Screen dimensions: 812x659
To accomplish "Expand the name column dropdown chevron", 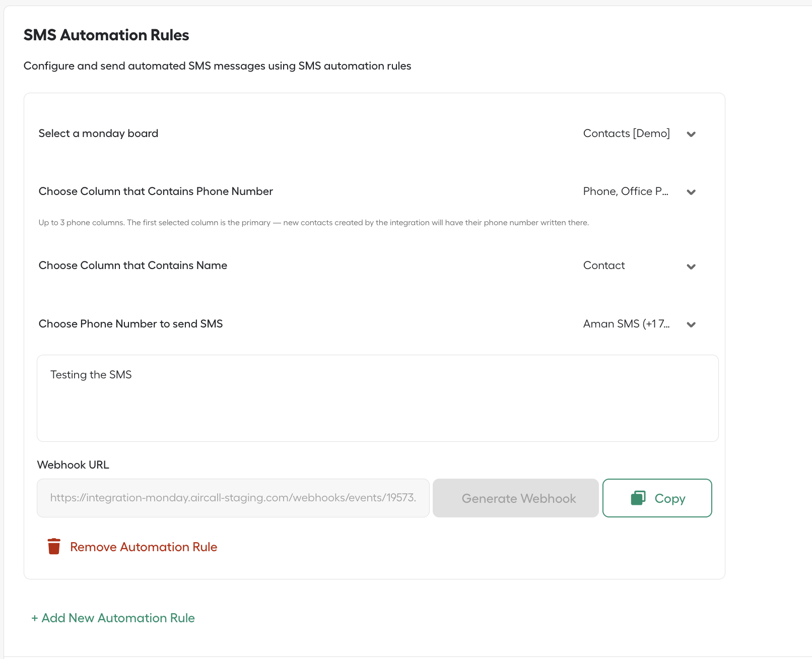I will point(691,267).
